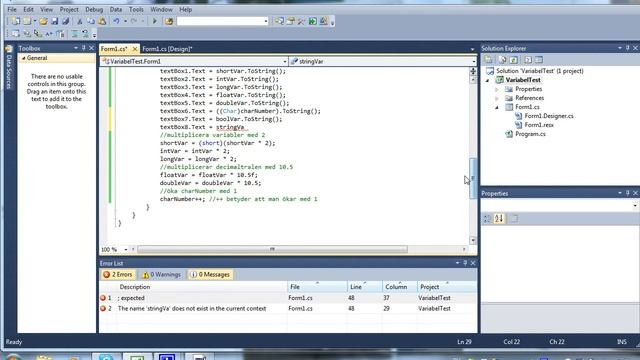This screenshot has height=360, width=640.
Task: Collapse the Form1.cs tree node
Action: [x=497, y=107]
